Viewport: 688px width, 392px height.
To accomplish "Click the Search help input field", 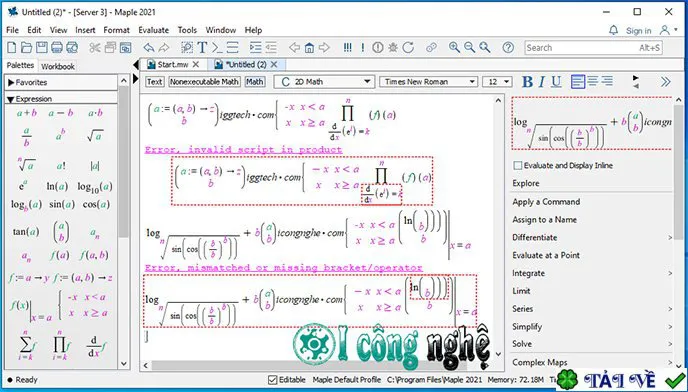I will [x=593, y=47].
